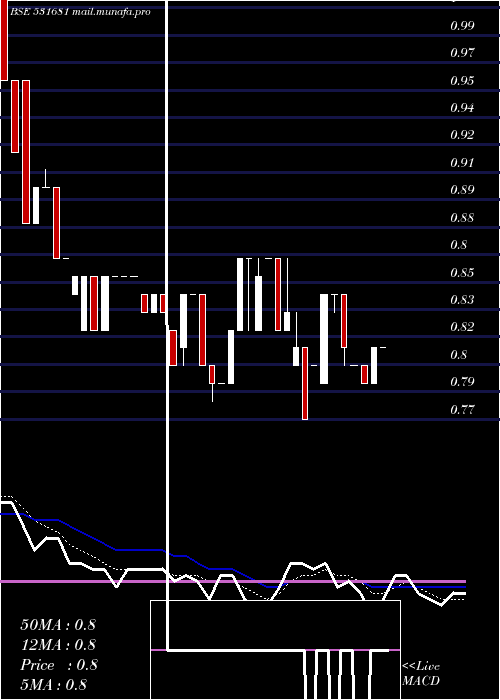Click the 0.88 price axis label
The height and width of the screenshot is (700, 500).
(462, 218)
